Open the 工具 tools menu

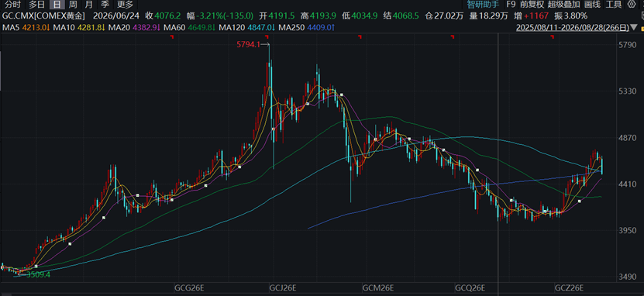pyautogui.click(x=614, y=5)
